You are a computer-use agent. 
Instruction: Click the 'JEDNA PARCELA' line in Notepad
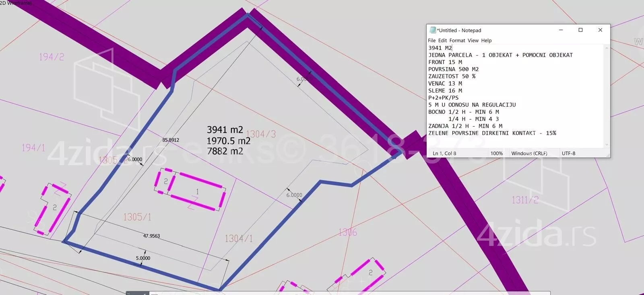coord(500,55)
